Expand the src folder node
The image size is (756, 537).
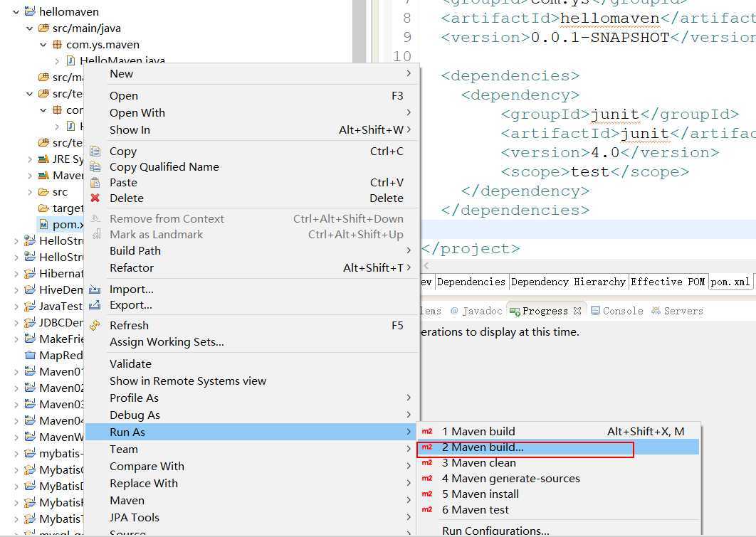point(30,192)
